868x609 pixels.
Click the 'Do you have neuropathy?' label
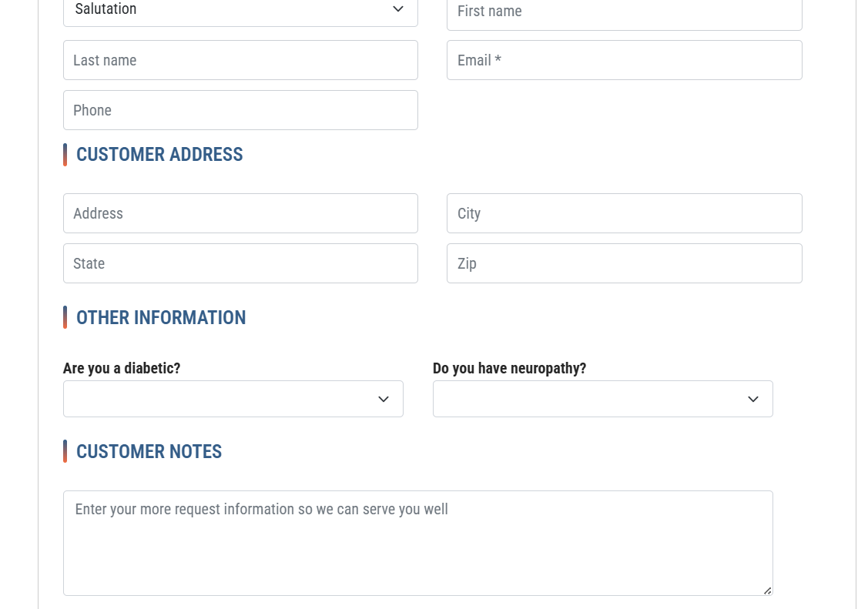click(x=509, y=368)
